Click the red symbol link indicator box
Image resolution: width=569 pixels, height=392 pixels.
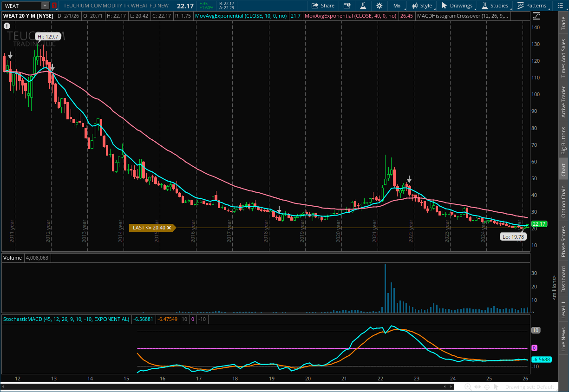pos(54,6)
